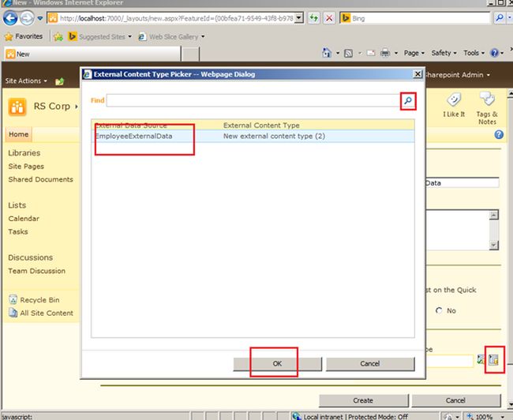Click the browser Back arrow button

pyautogui.click(x=10, y=18)
